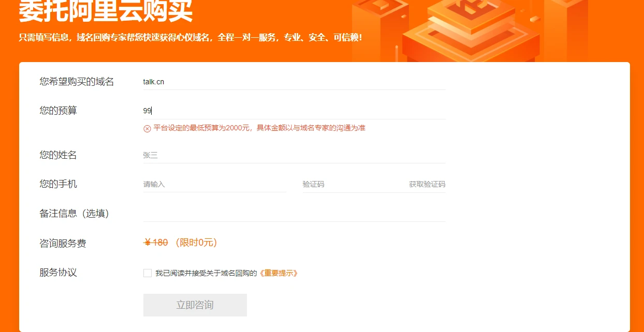Click the 委托阿里云购买 page heading
The height and width of the screenshot is (332, 644).
click(x=106, y=11)
